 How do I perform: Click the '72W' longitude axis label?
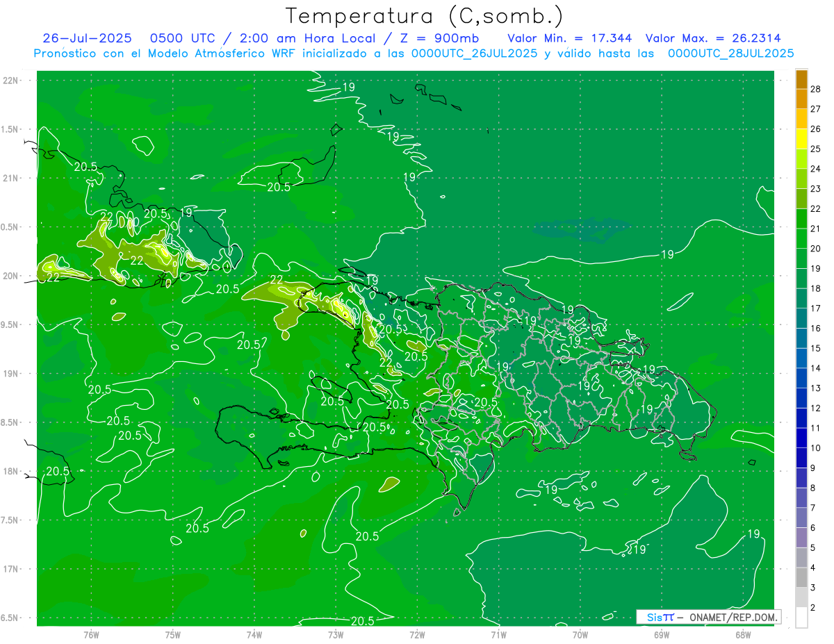click(417, 634)
